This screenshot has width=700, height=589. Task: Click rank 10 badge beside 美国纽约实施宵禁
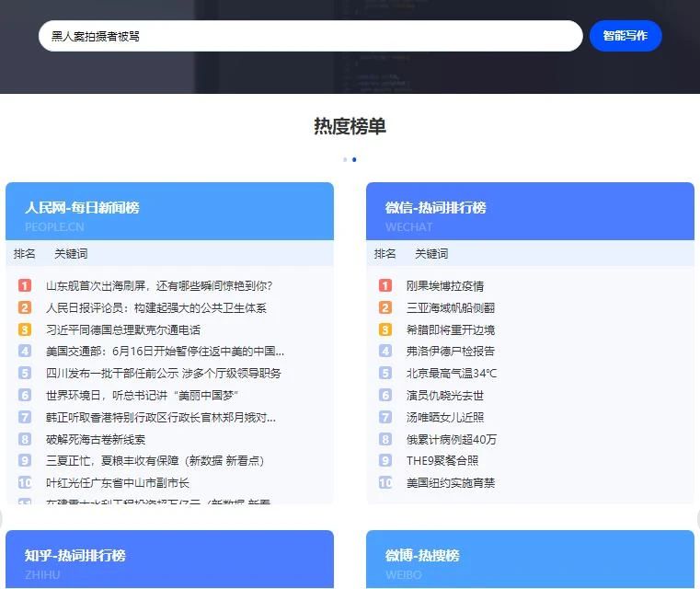click(384, 482)
